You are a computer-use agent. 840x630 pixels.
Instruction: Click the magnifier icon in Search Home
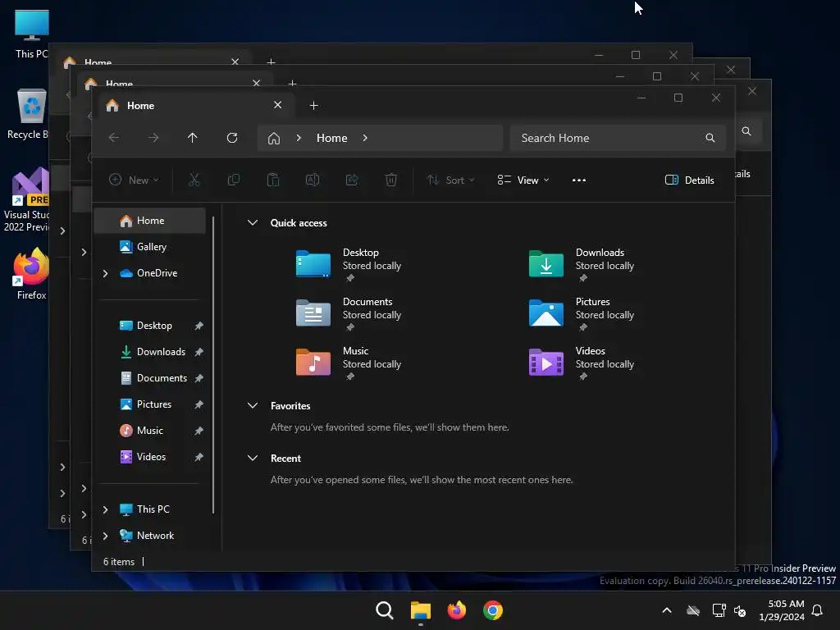(x=710, y=138)
